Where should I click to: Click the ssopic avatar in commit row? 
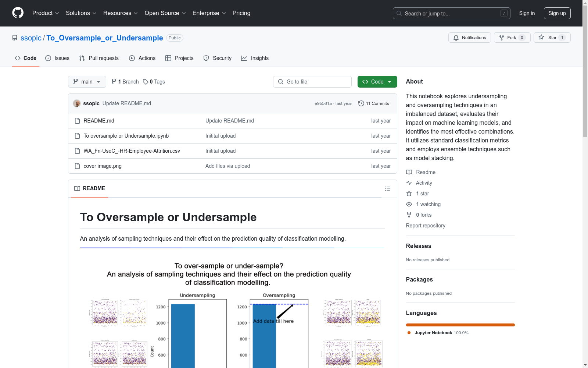pos(77,103)
